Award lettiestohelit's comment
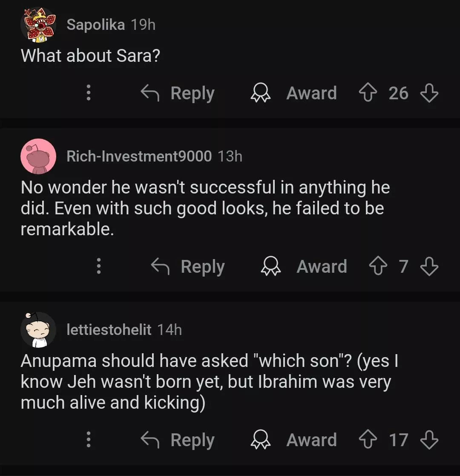Screen dimensions: 460x476 (294, 440)
